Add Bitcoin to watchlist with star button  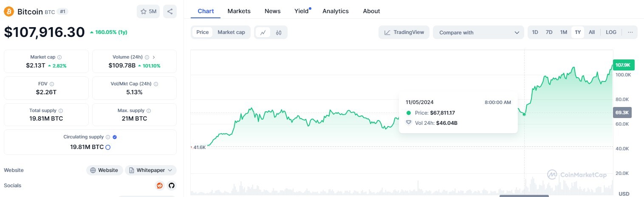tap(148, 11)
